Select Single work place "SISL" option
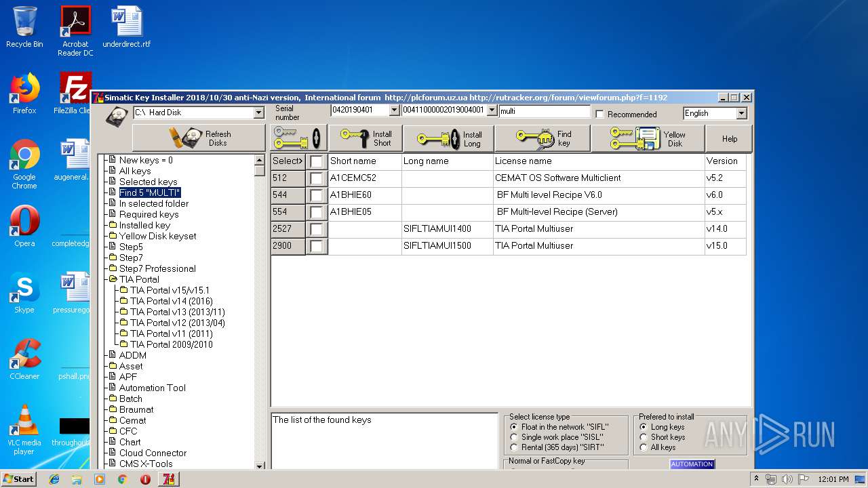868x488 pixels. pos(514,437)
